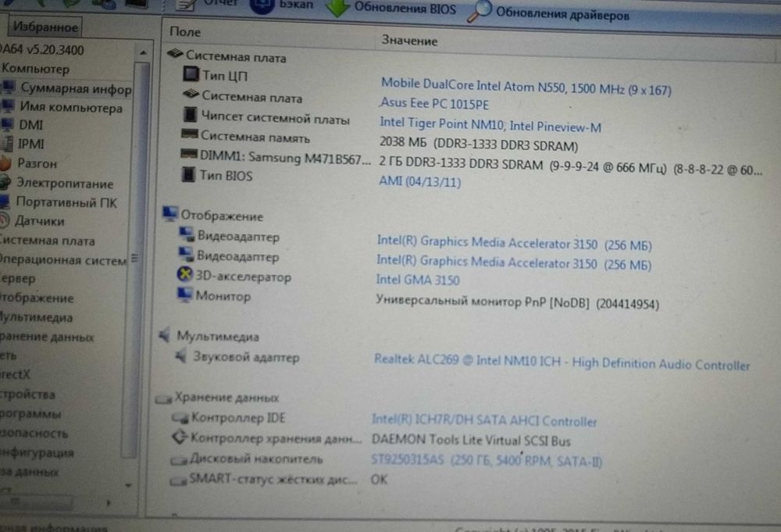
Task: Open the ST9250315AS disk drive link
Action: pos(486,460)
